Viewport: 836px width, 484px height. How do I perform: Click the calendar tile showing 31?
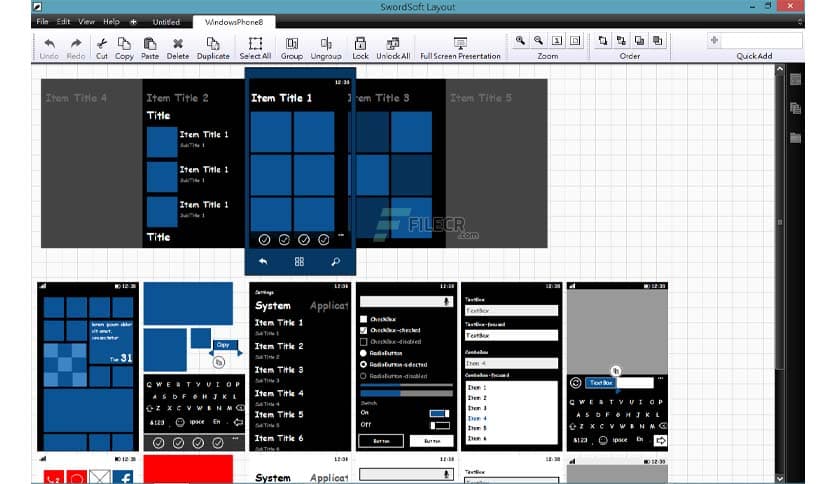coord(111,342)
